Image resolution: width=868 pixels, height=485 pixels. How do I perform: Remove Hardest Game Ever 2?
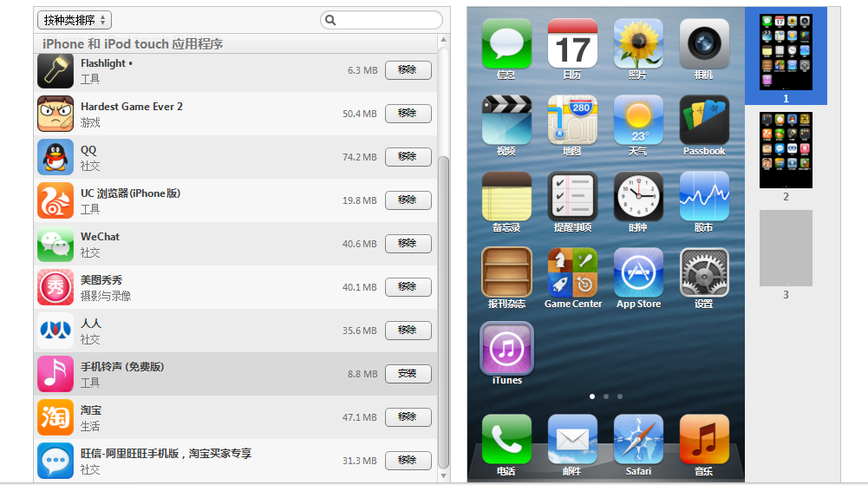pyautogui.click(x=408, y=114)
